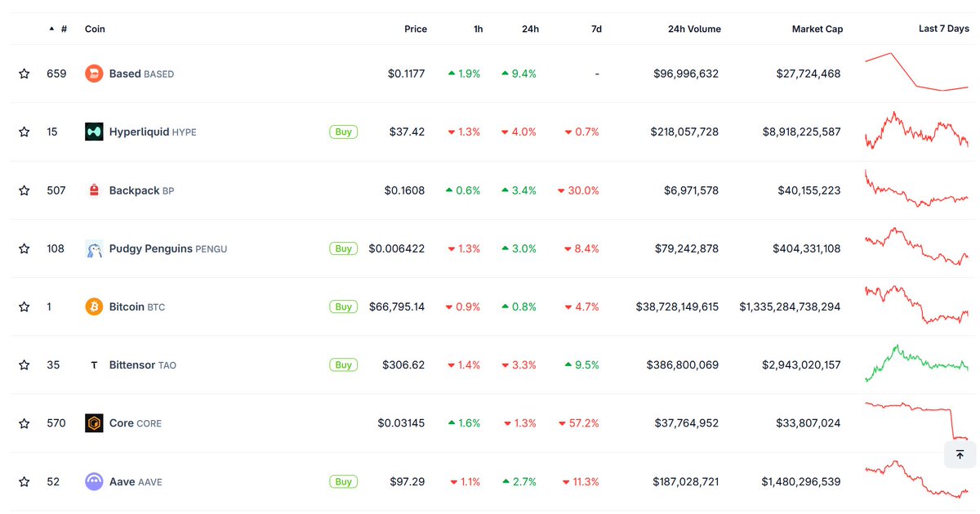Open the Aave AAVE coin link
This screenshot has width=980, height=514.
[x=136, y=482]
